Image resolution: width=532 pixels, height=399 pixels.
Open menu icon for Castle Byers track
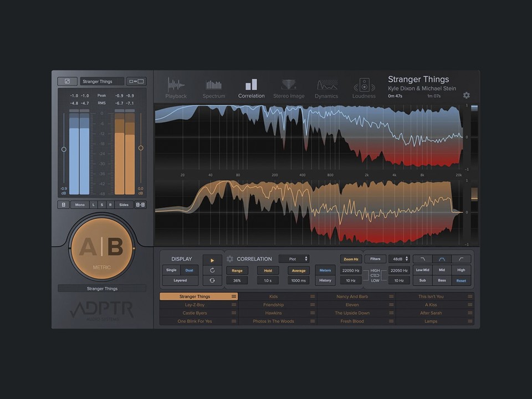click(x=234, y=313)
